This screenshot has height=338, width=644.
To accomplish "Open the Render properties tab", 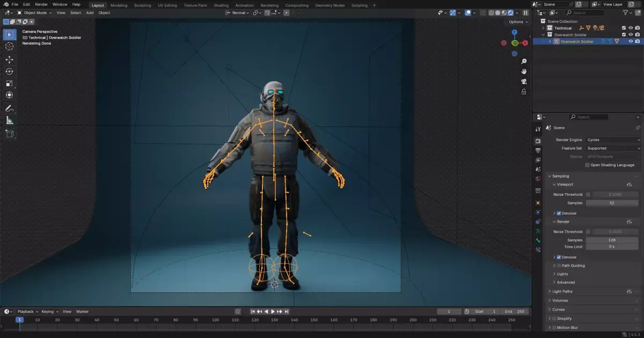I will pyautogui.click(x=538, y=141).
